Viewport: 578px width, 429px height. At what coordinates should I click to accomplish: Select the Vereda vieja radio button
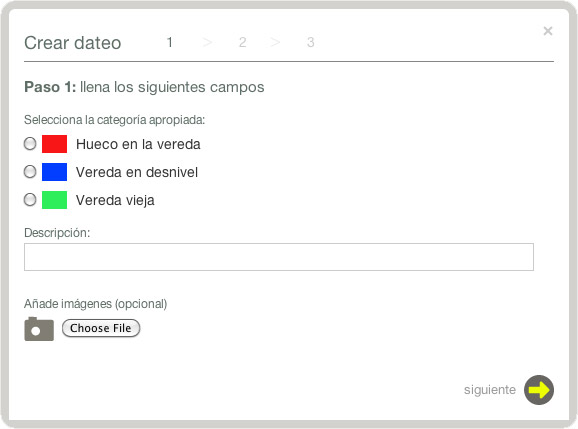pyautogui.click(x=30, y=200)
